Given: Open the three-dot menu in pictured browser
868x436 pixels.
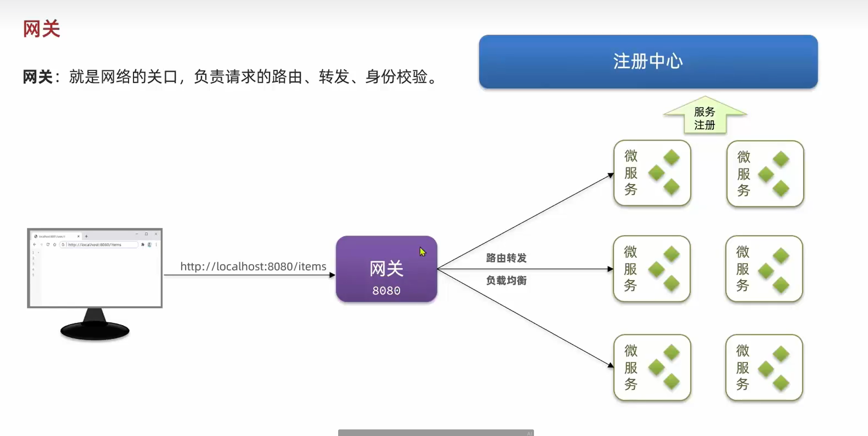Looking at the screenshot, I should 156,245.
